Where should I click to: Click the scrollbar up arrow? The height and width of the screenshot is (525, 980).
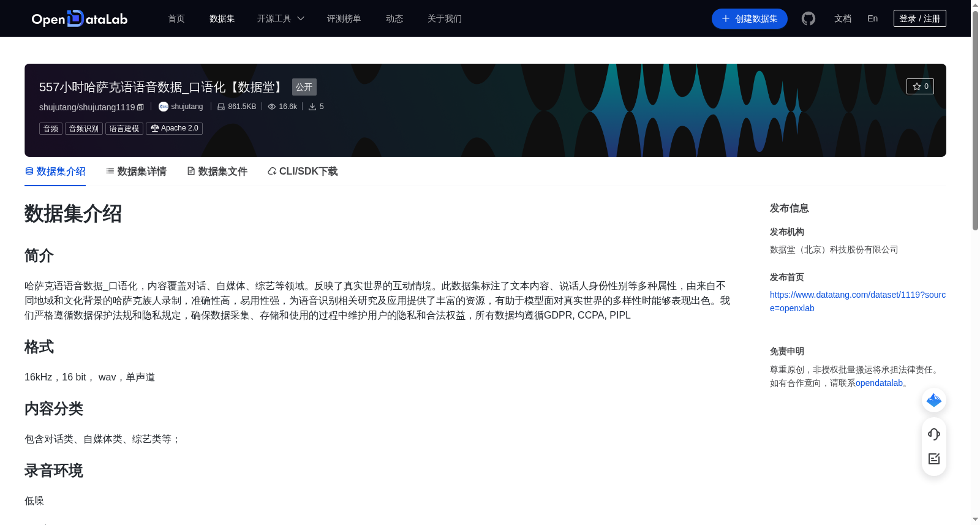975,4
